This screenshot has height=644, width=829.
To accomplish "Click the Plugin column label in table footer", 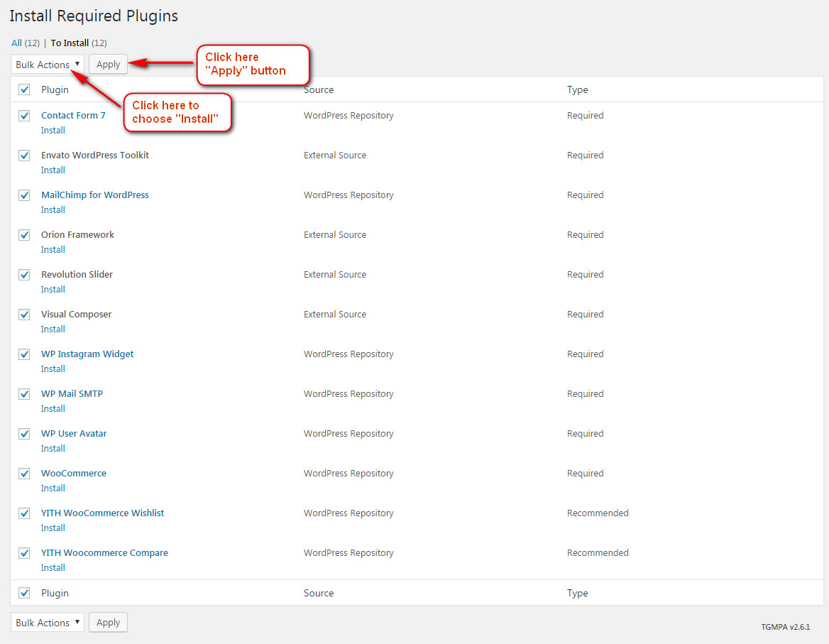I will [55, 593].
